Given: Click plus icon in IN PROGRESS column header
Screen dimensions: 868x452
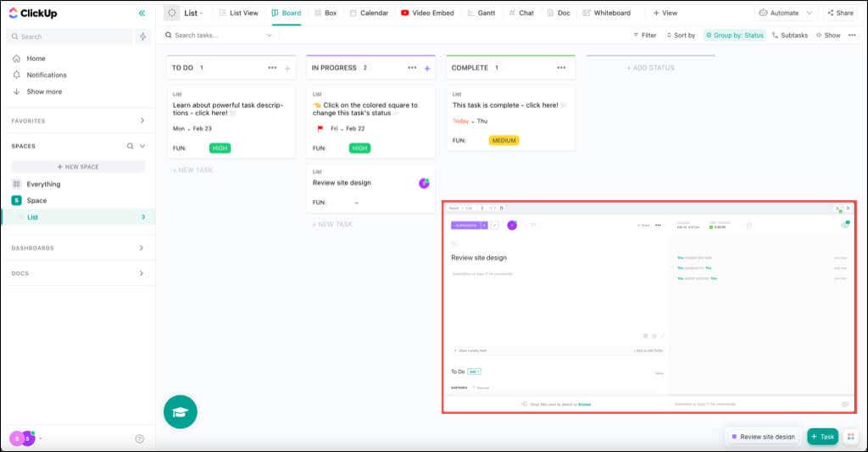Looking at the screenshot, I should (x=427, y=68).
